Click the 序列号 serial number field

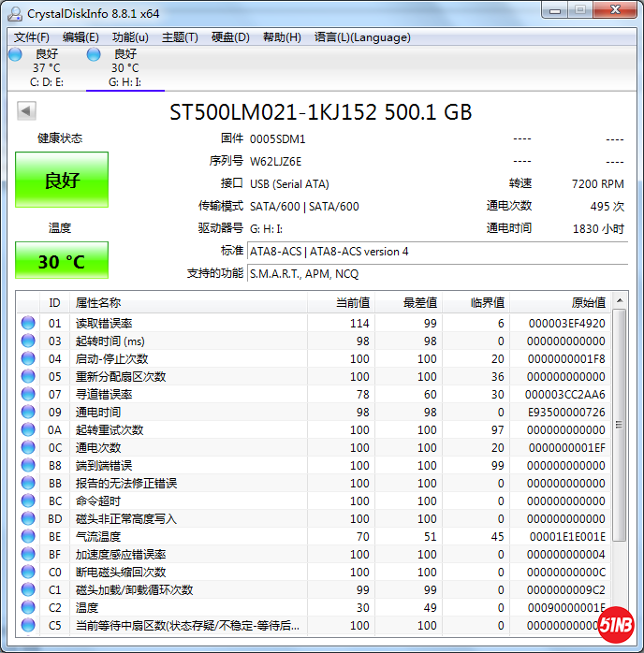(276, 161)
